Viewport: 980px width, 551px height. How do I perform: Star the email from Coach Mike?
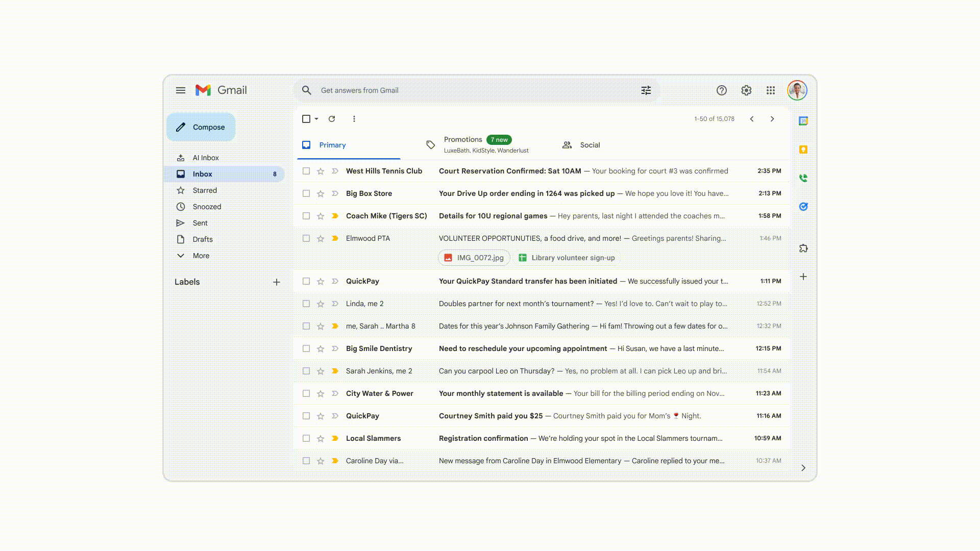[321, 216]
